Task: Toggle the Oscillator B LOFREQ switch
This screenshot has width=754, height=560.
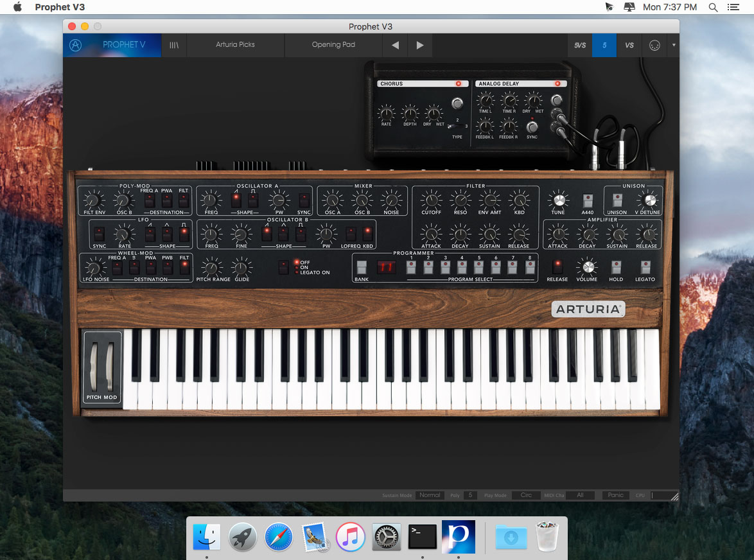Action: tap(351, 234)
